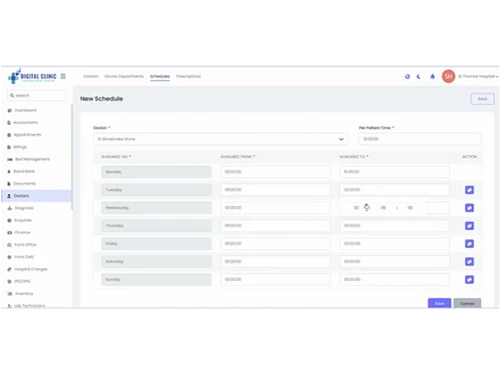Click the sidebar vertical scrollbar
This screenshot has height=375, width=500.
[x=72, y=157]
